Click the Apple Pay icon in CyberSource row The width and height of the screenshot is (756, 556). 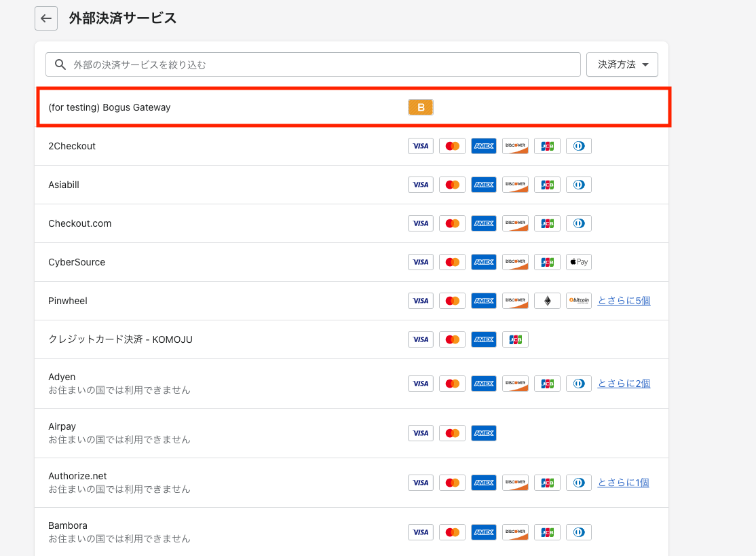tap(579, 262)
